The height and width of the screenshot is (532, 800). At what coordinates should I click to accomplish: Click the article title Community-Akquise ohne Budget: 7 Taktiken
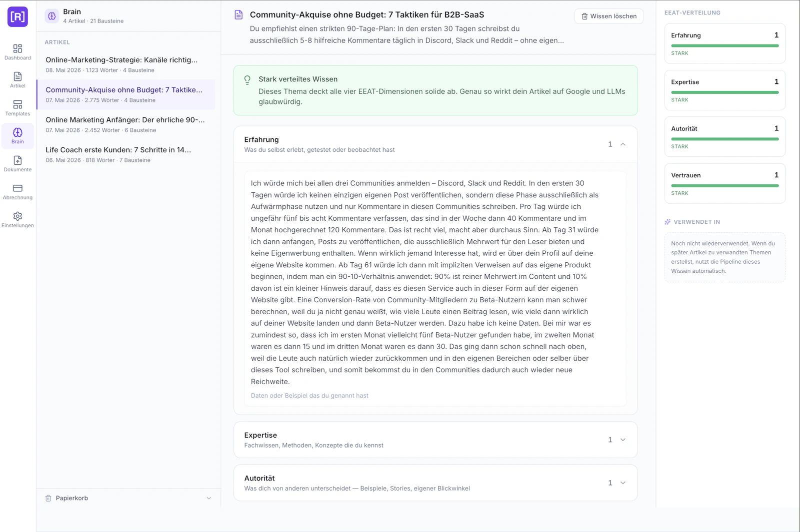click(367, 14)
